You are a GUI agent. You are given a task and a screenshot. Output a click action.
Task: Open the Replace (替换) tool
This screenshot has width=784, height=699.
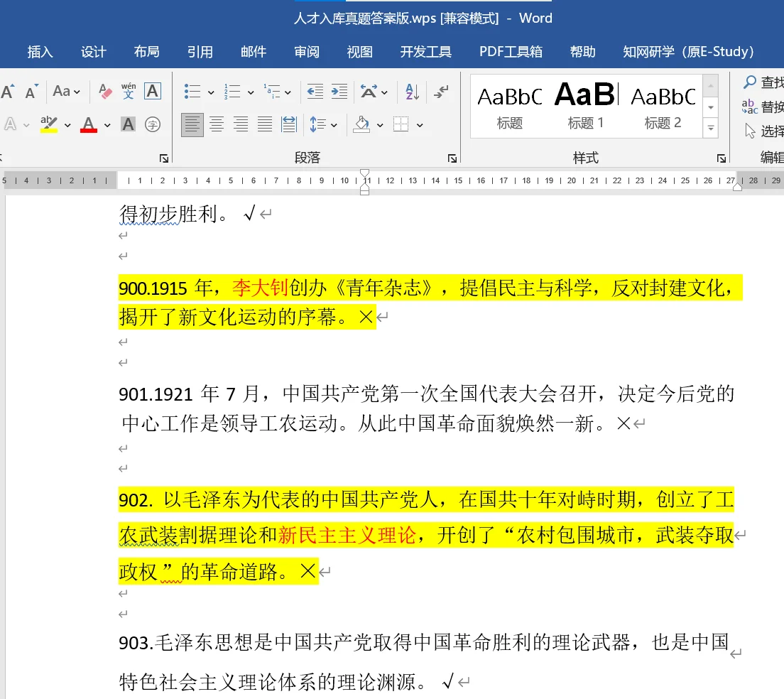click(765, 106)
